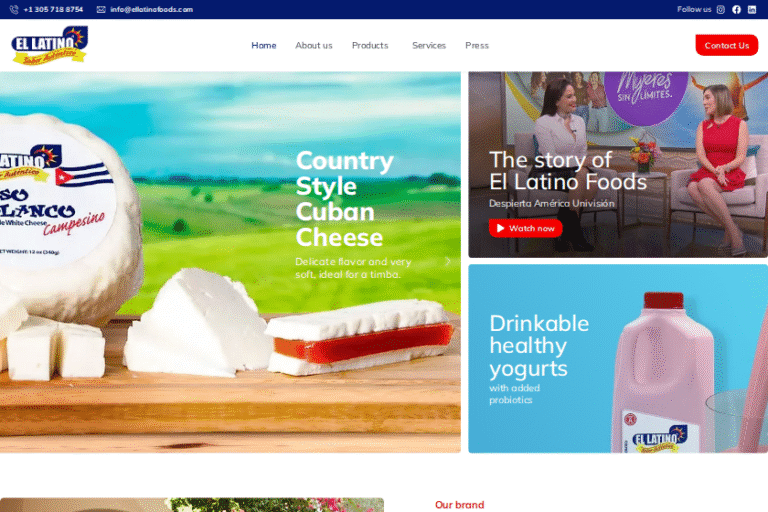Viewport: 768px width, 512px height.
Task: Click the El Latino logo
Action: click(x=49, y=45)
